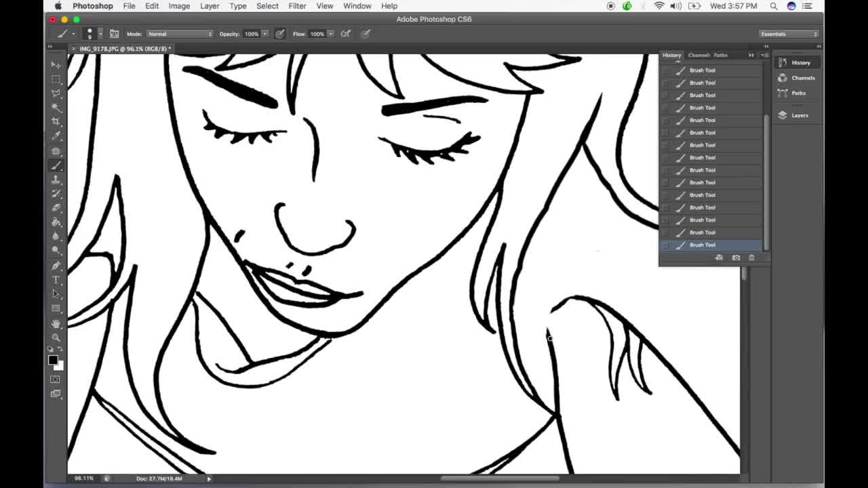Open the brush preset picker
This screenshot has width=868, height=488.
point(100,34)
